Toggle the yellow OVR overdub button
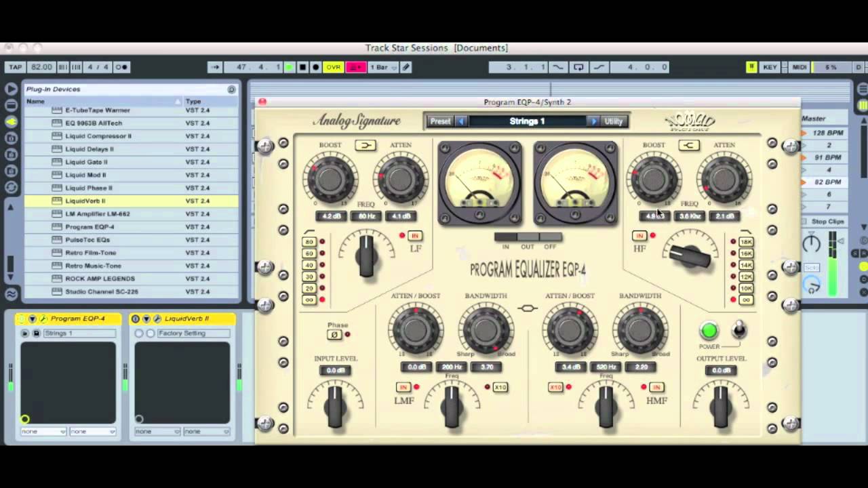Viewport: 868px width, 488px height. pyautogui.click(x=333, y=67)
